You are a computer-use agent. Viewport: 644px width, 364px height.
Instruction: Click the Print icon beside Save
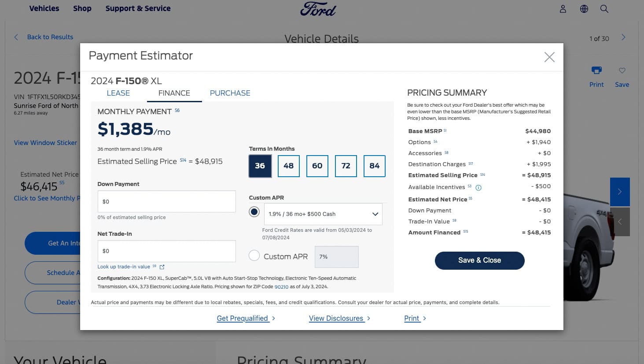click(596, 71)
